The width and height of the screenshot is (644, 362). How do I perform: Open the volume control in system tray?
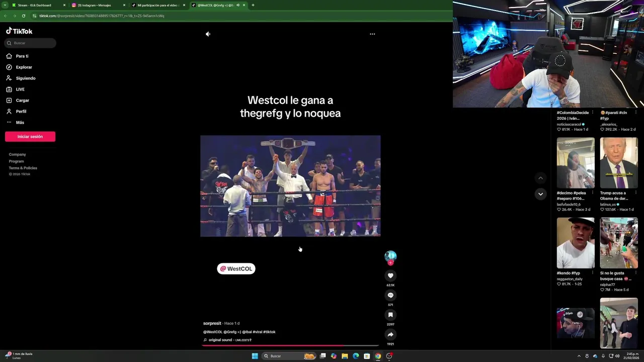click(x=617, y=356)
